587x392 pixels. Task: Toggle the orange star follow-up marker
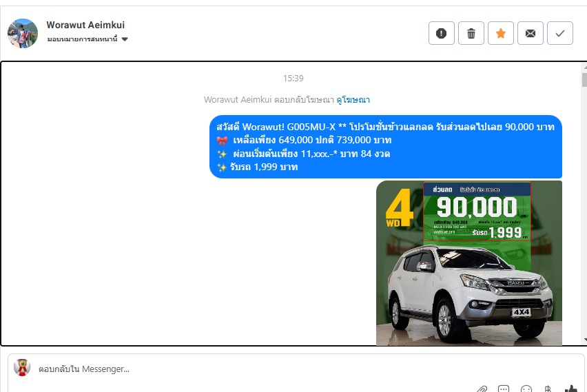(x=500, y=33)
